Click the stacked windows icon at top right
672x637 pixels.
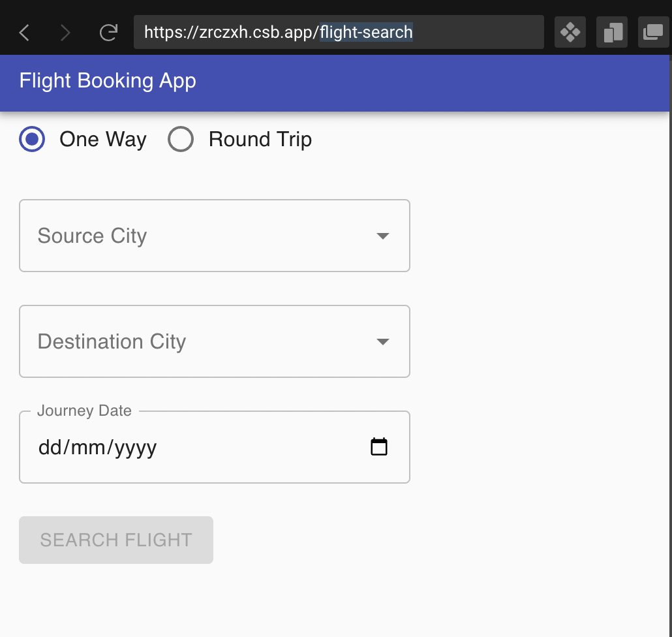click(x=653, y=31)
